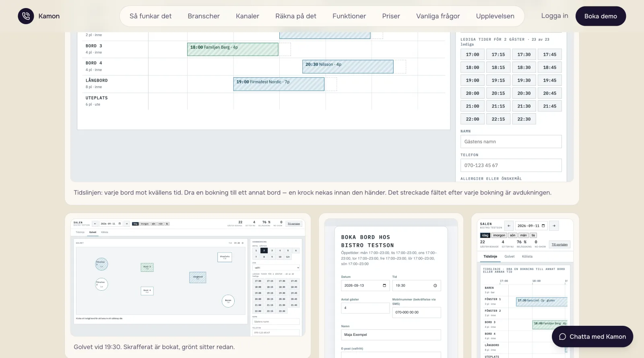Select the Uteplats table on the floor plan
The width and height of the screenshot is (644, 358).
click(225, 257)
